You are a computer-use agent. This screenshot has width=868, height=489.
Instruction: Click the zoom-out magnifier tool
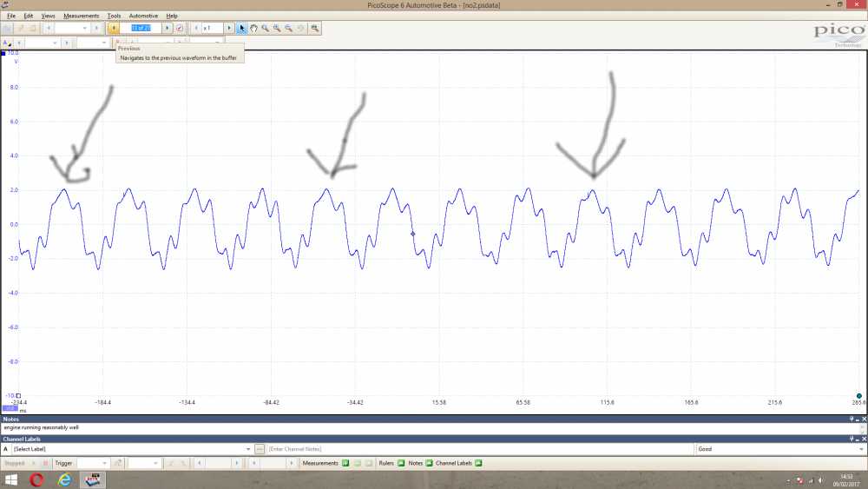289,28
